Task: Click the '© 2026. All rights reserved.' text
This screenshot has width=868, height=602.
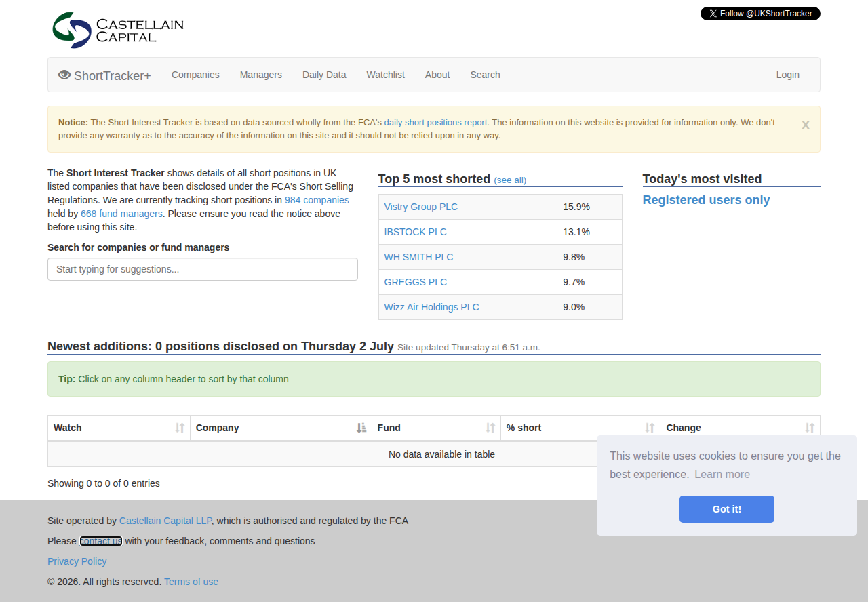Action: (104, 582)
